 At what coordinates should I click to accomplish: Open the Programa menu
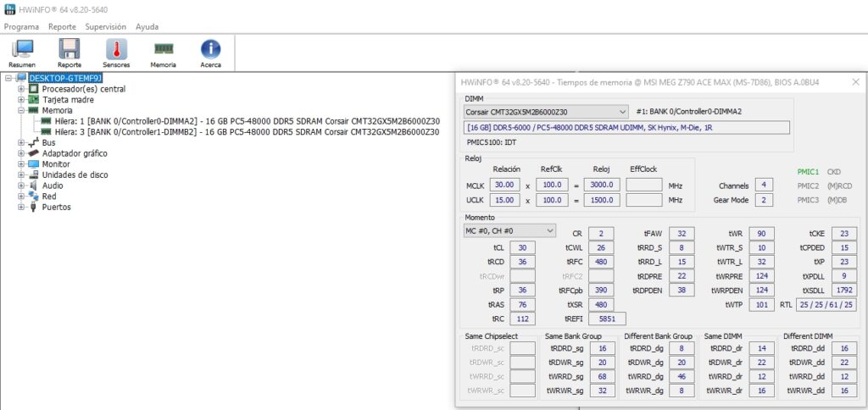coord(21,26)
